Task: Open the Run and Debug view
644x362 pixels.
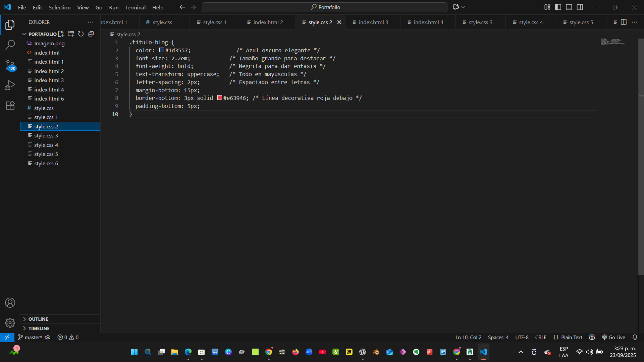Action: (x=10, y=85)
